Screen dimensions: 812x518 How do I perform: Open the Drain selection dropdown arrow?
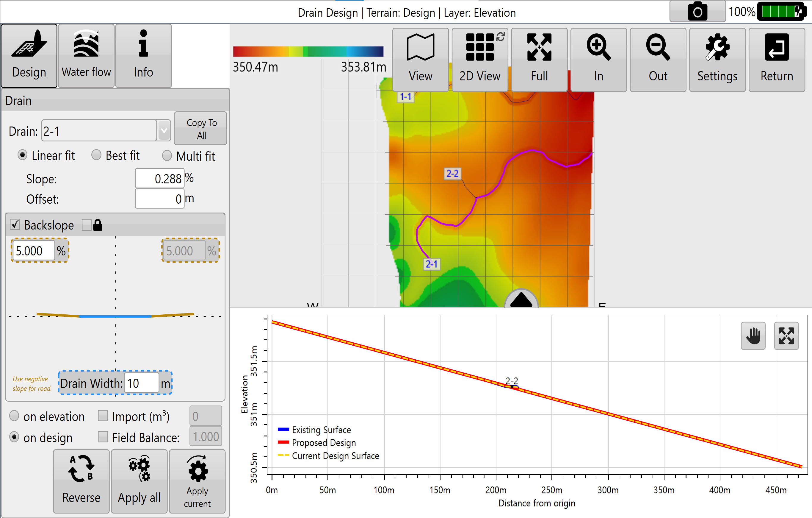(x=164, y=131)
